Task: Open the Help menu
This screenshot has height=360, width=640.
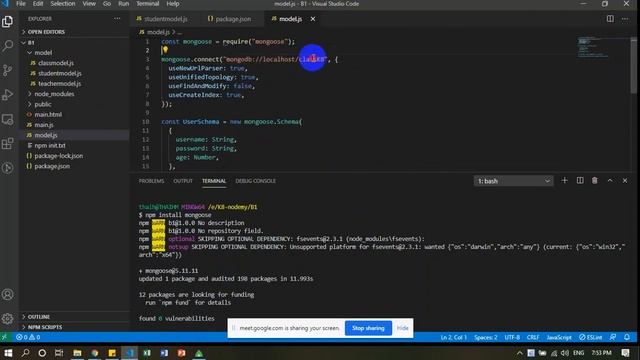Action: pos(173,4)
